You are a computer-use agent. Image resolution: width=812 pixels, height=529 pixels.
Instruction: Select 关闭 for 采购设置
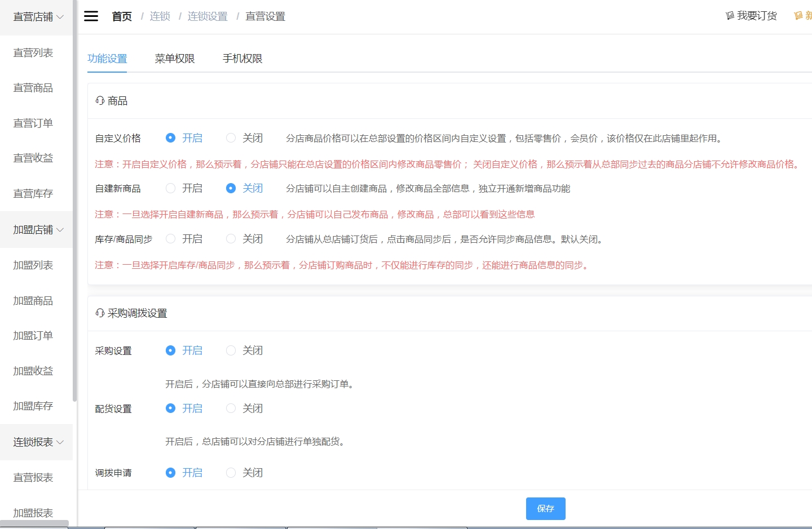245,350
